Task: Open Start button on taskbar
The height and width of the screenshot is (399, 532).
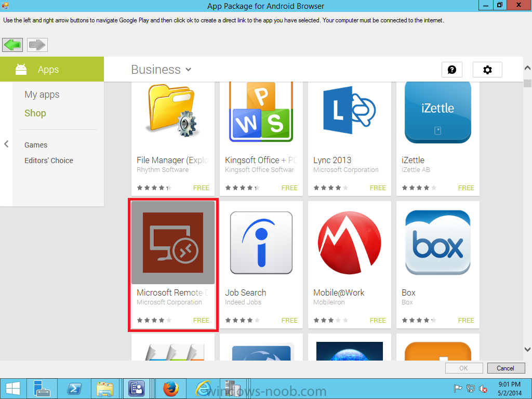Action: coord(13,389)
